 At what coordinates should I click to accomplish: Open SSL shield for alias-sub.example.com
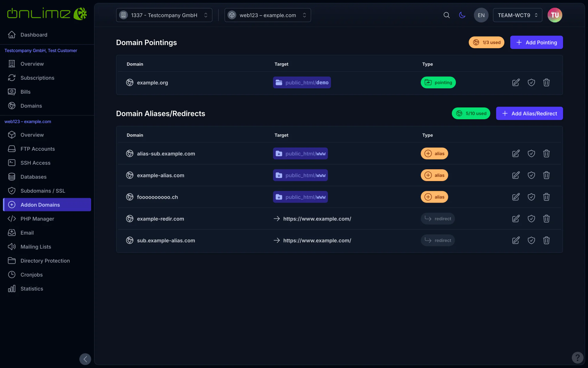click(531, 153)
